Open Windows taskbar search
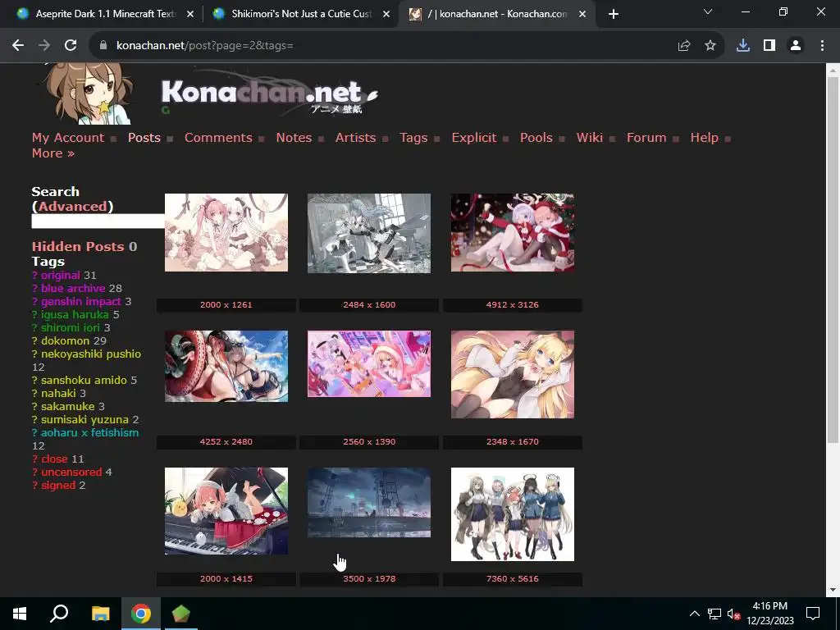 [x=59, y=614]
